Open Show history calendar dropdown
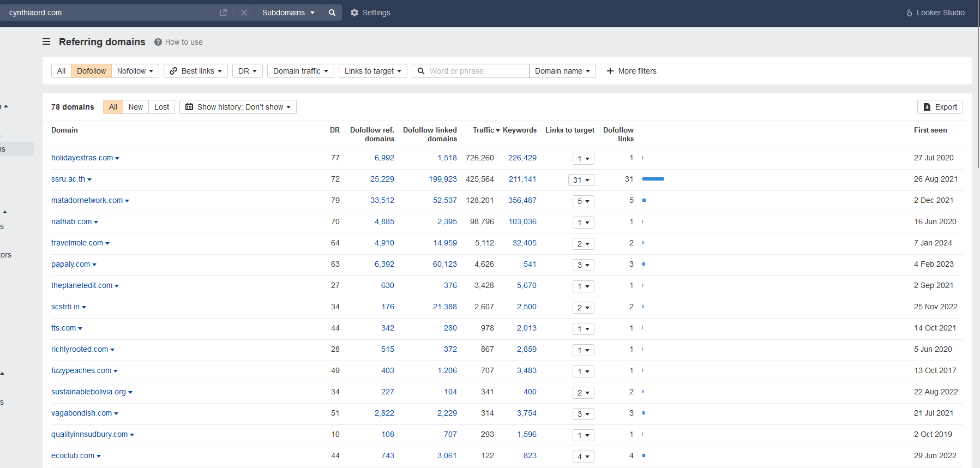The height and width of the screenshot is (468, 980). (238, 107)
